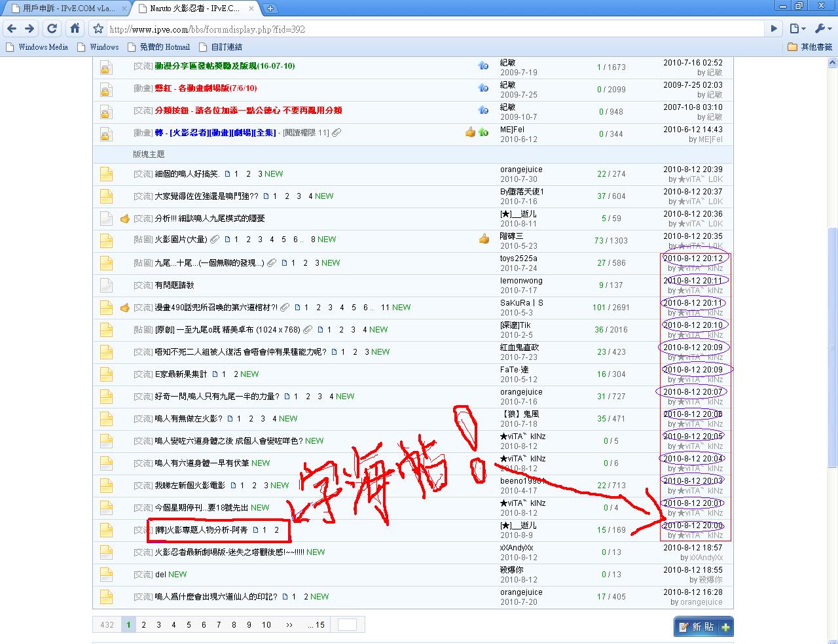Open the page control dropdown menu
Viewport: 838px width, 644px height.
click(797, 29)
